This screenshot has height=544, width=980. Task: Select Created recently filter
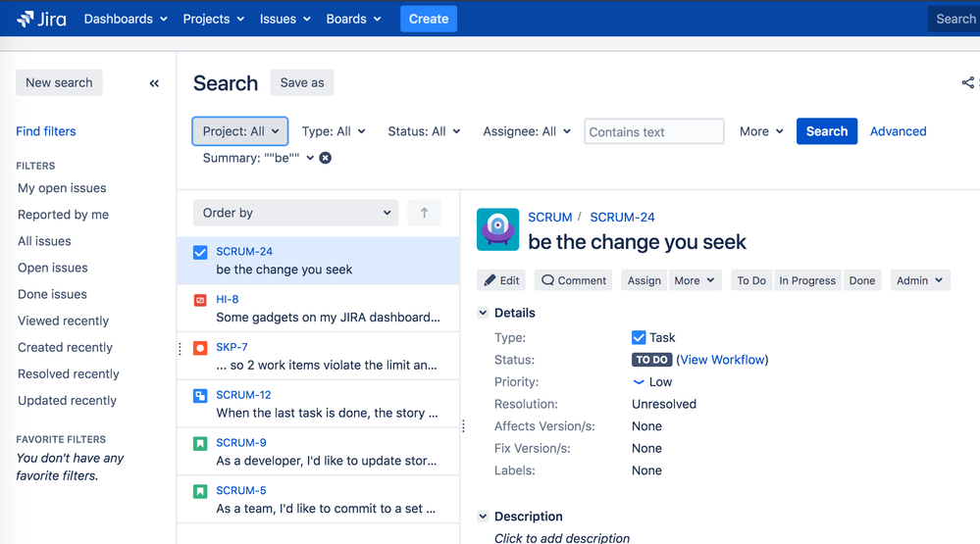pos(65,347)
